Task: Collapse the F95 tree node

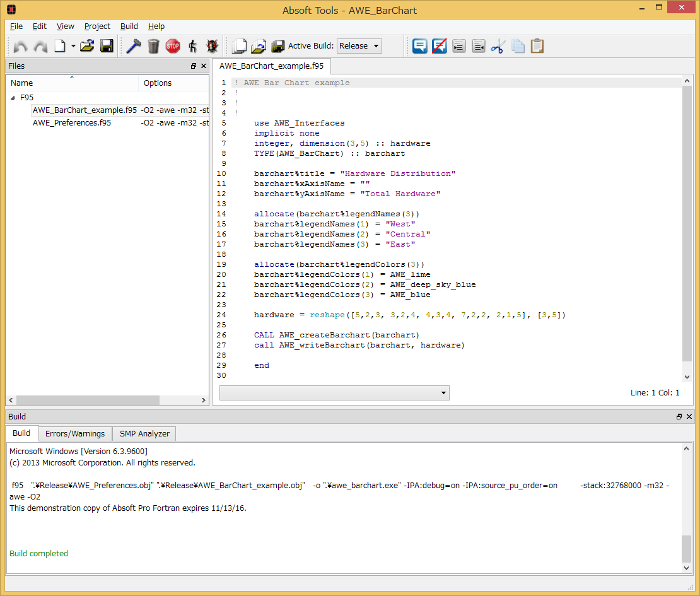Action: click(13, 98)
